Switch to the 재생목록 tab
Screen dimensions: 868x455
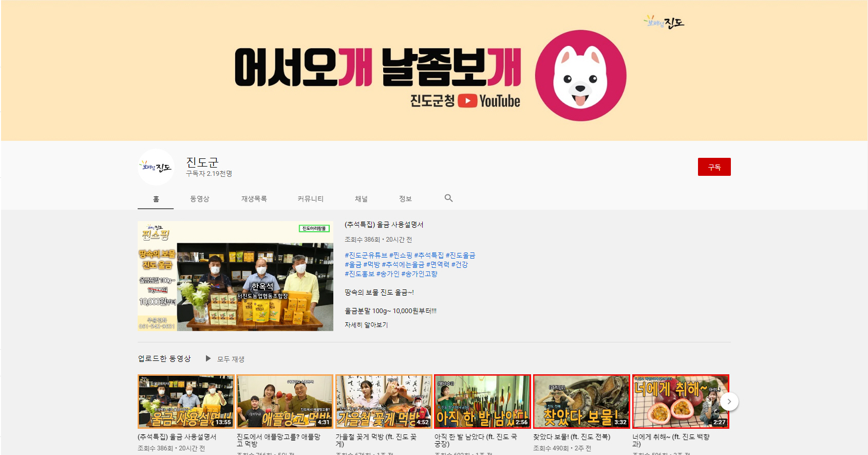[254, 199]
